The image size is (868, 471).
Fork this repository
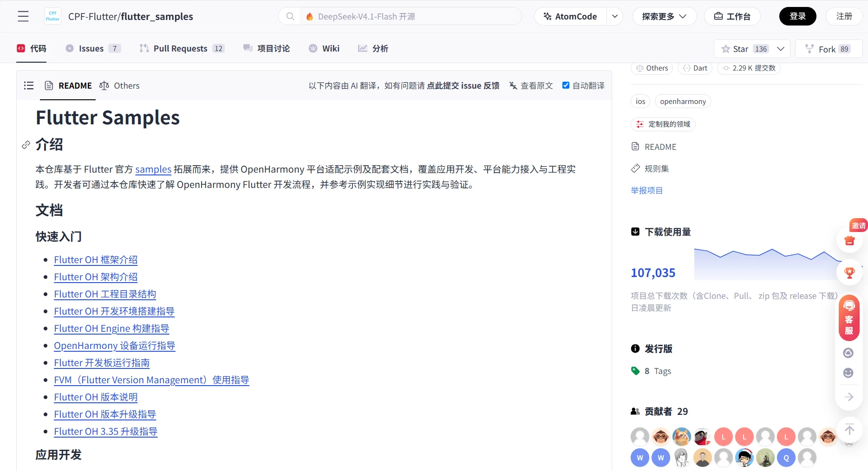(x=829, y=49)
